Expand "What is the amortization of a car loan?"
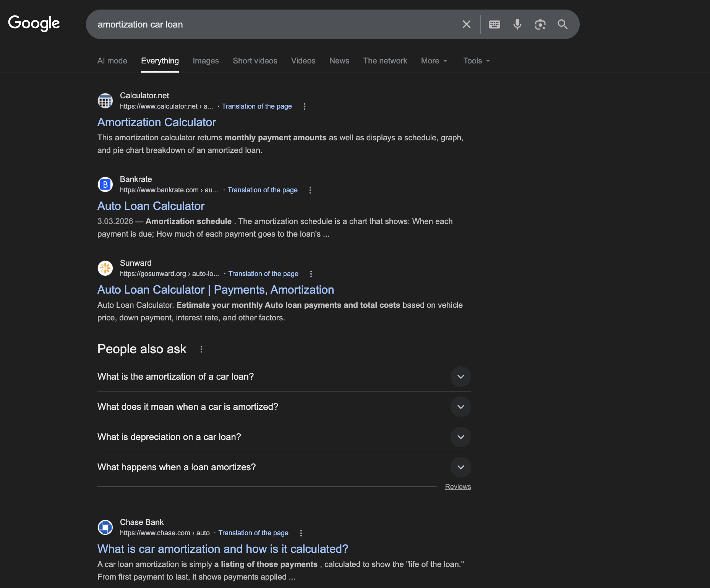 point(460,377)
